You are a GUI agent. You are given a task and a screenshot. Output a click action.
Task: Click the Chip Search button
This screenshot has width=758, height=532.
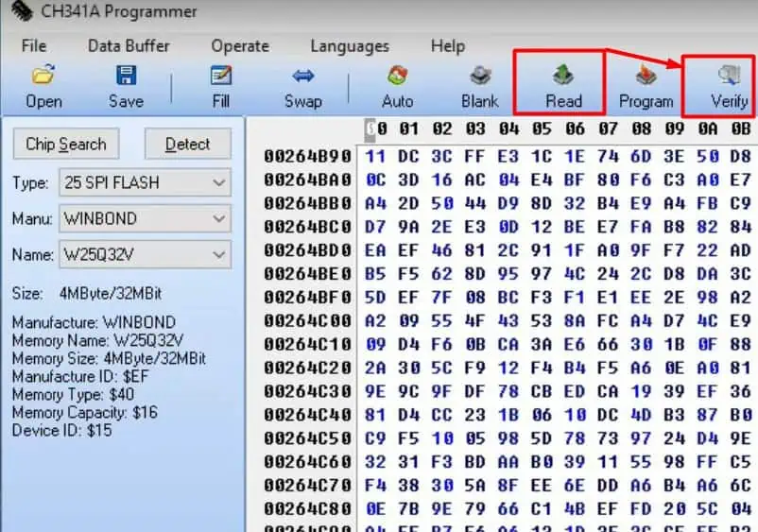[x=66, y=144]
